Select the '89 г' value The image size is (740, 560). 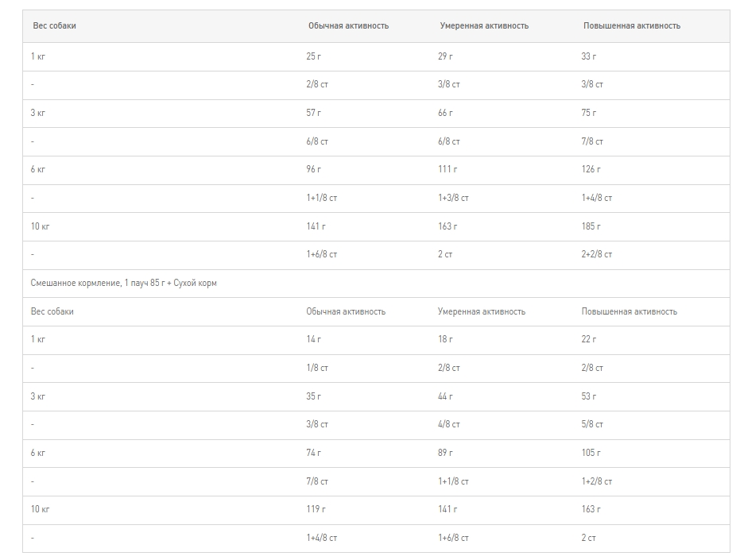tap(445, 453)
